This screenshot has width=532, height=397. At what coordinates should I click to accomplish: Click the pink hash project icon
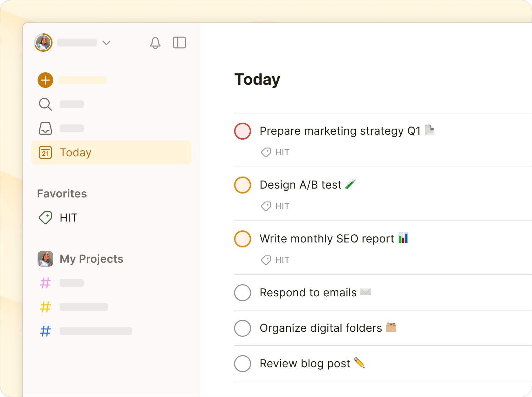(x=45, y=283)
